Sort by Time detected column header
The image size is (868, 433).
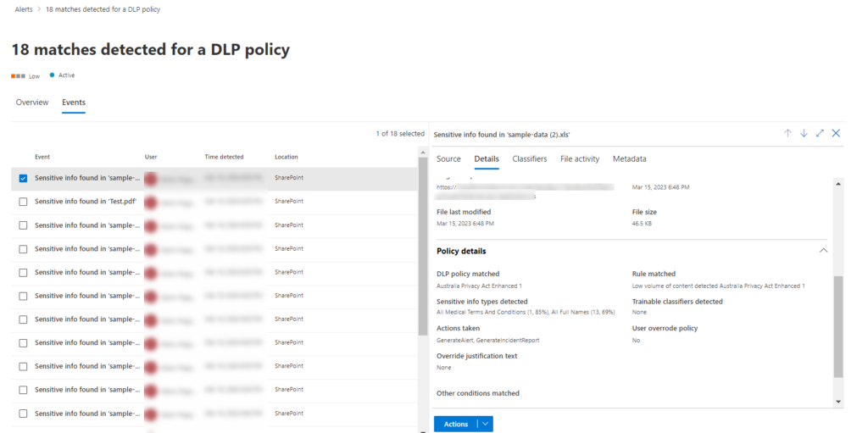point(224,157)
